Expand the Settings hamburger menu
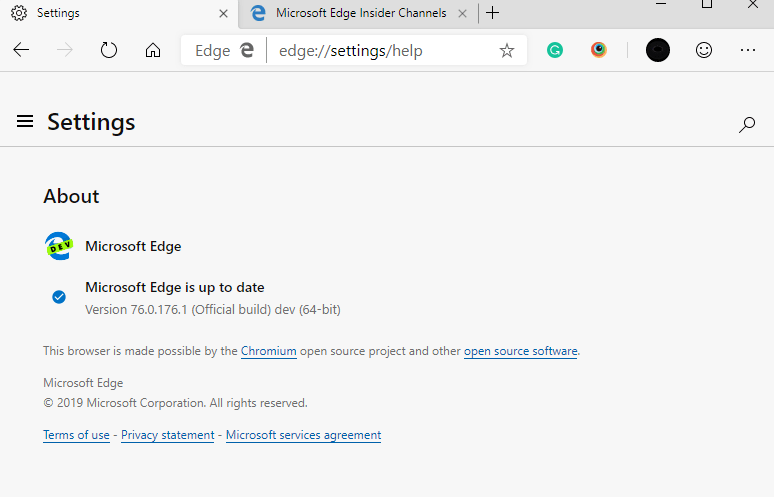Viewport: 774px width, 497px height. coord(25,121)
